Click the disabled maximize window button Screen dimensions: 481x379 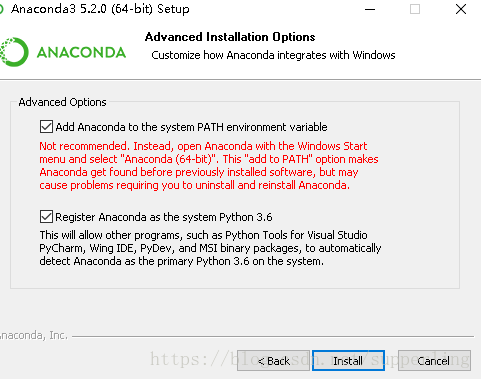point(415,9)
